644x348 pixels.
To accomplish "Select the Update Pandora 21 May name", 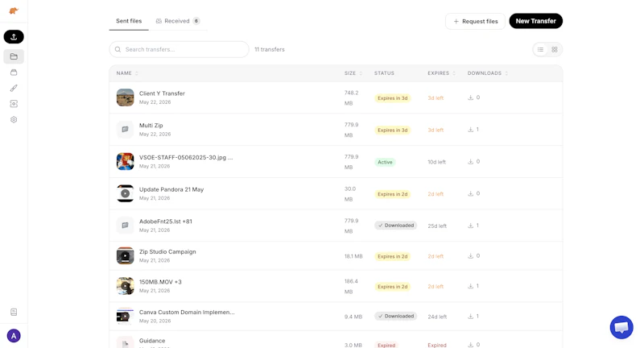I will 171,189.
